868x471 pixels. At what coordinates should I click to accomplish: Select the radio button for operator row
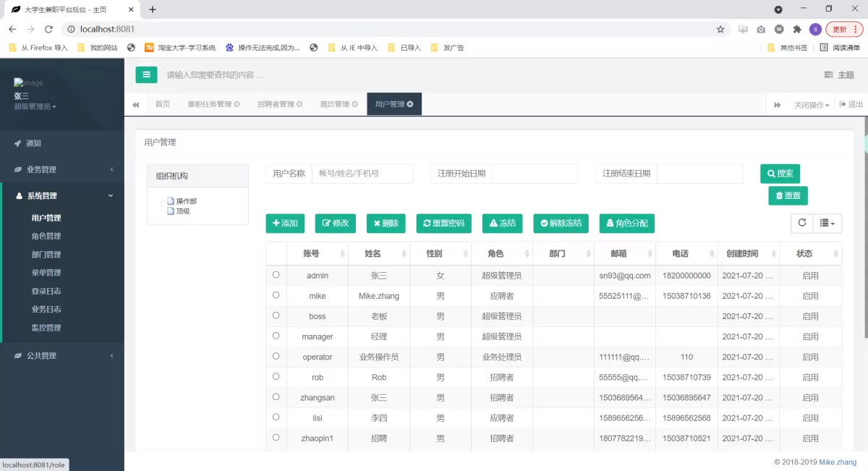[x=276, y=357]
